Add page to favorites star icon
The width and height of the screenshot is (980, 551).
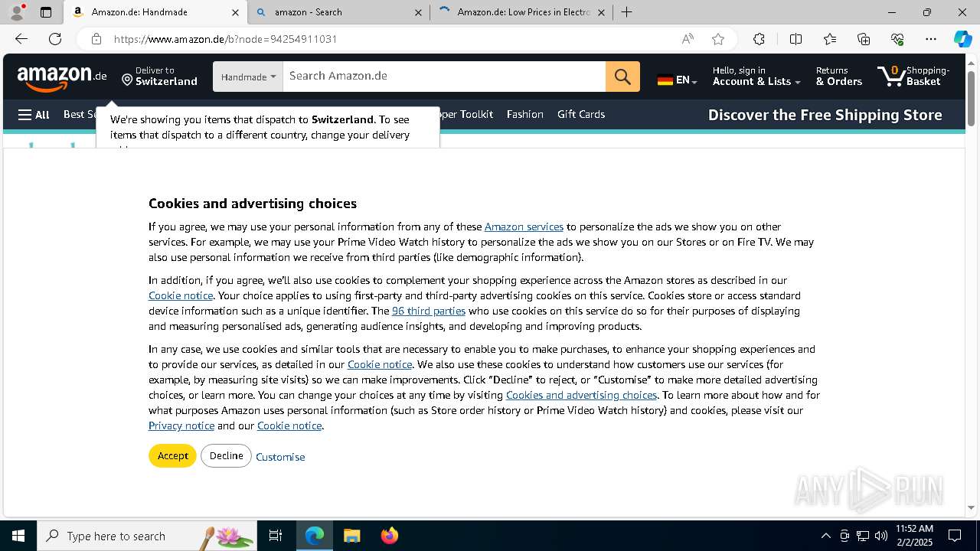[717, 39]
